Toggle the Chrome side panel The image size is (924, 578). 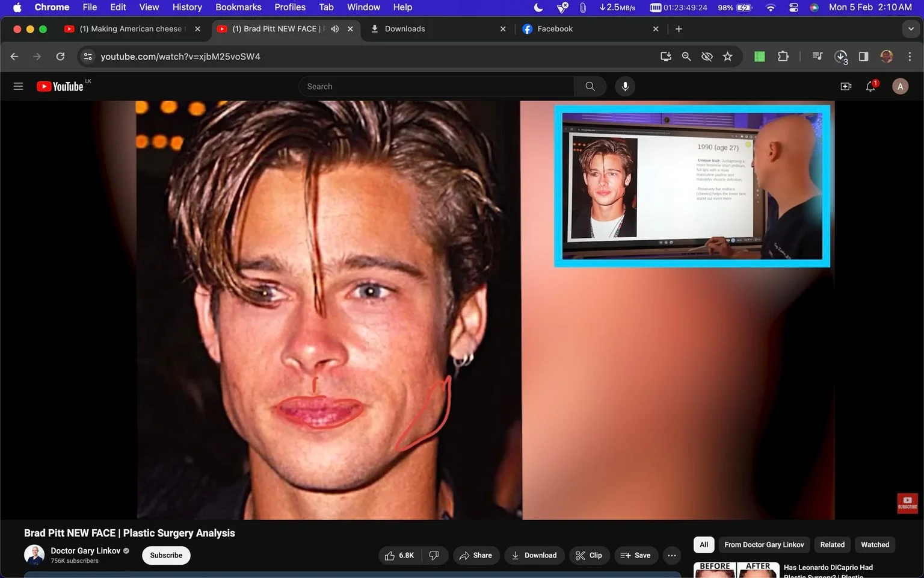(863, 56)
